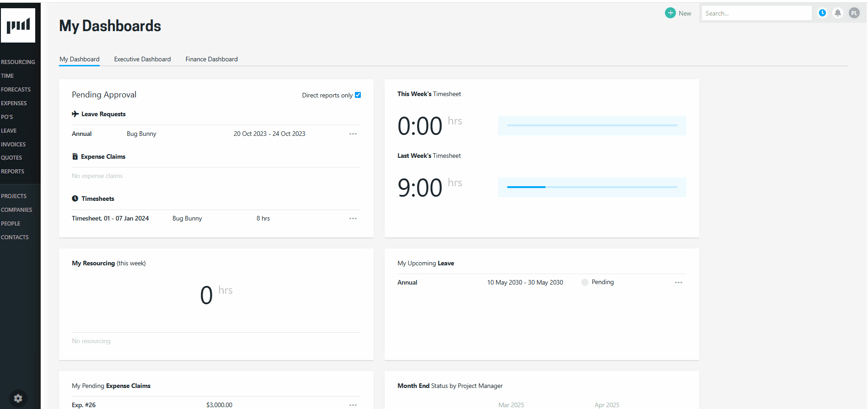Click the Timesheet, 01 - 07 Jan 2024 entry
This screenshot has width=868, height=409.
click(x=110, y=218)
